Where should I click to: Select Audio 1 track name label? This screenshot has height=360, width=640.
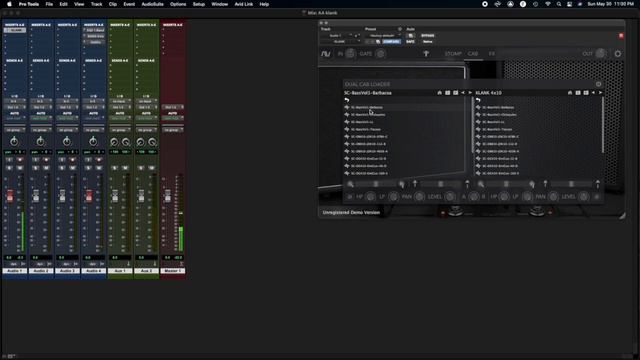pyautogui.click(x=15, y=271)
